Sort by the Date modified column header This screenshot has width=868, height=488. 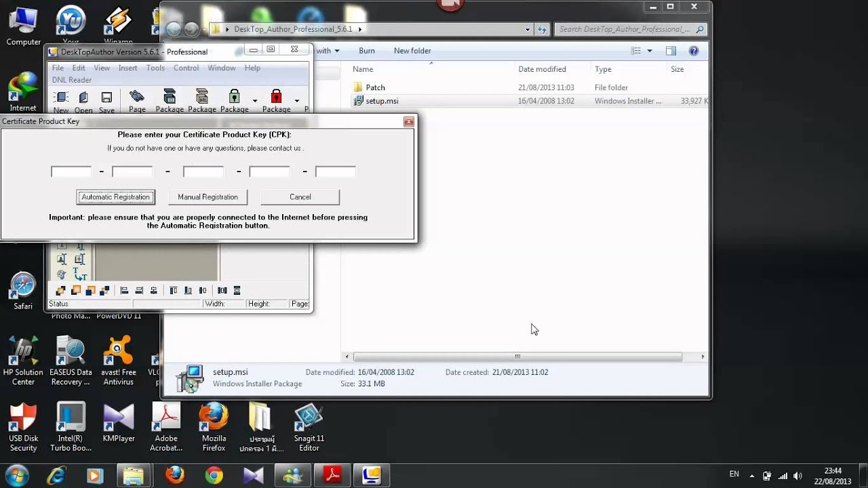tap(542, 69)
